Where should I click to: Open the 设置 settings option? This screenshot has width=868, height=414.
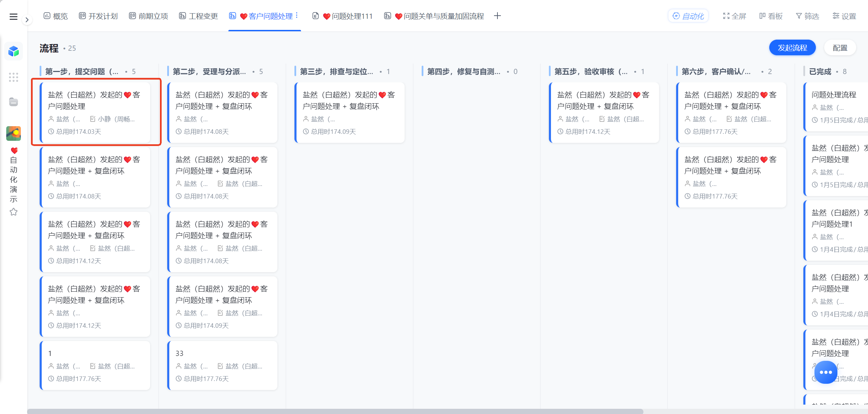tap(844, 16)
